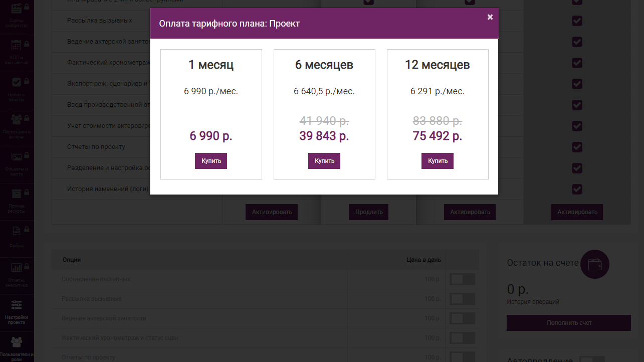The height and width of the screenshot is (362, 644).
Task: Click the Остаток на счете heading
Action: coord(543,263)
